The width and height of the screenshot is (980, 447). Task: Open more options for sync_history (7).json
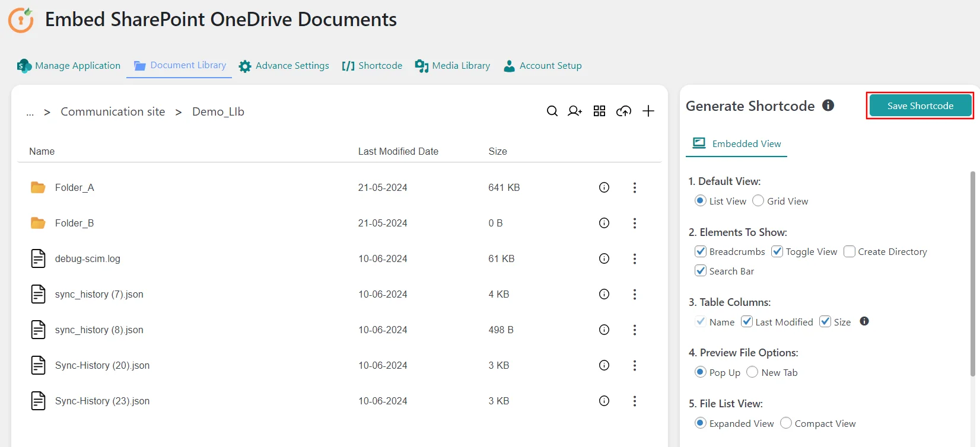pos(635,294)
